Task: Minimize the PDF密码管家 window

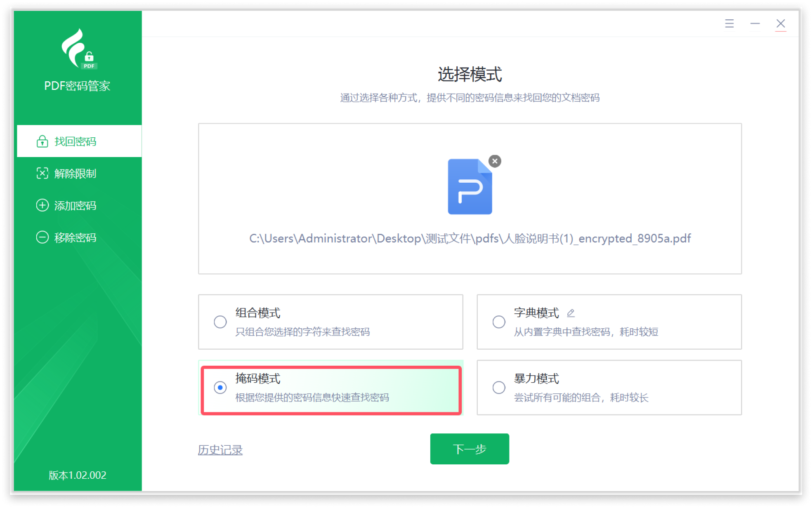Action: 755,24
